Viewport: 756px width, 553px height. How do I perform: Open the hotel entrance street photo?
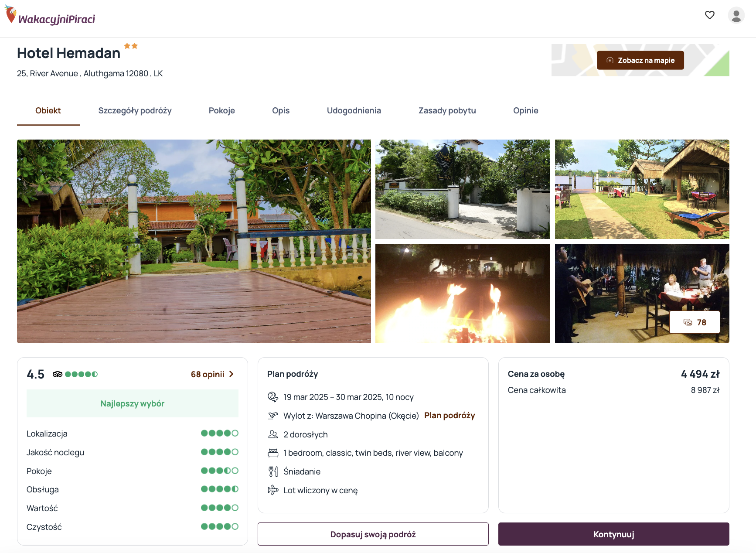pyautogui.click(x=463, y=189)
